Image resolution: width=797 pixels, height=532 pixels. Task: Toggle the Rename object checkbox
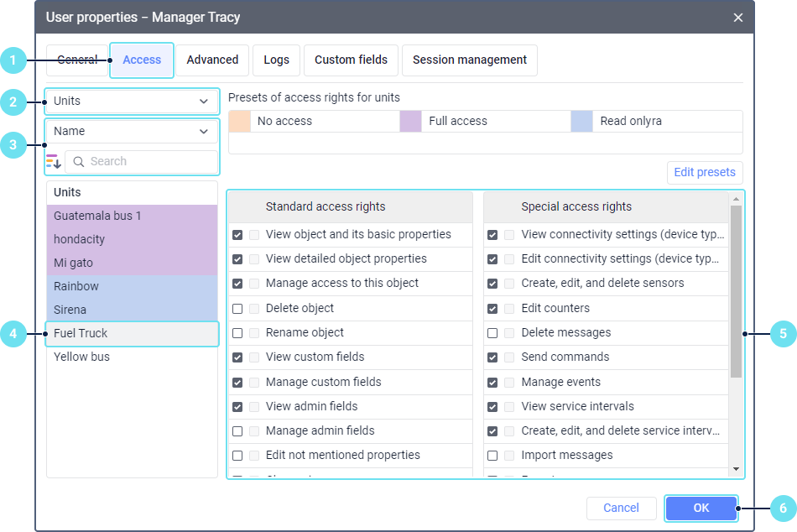237,333
